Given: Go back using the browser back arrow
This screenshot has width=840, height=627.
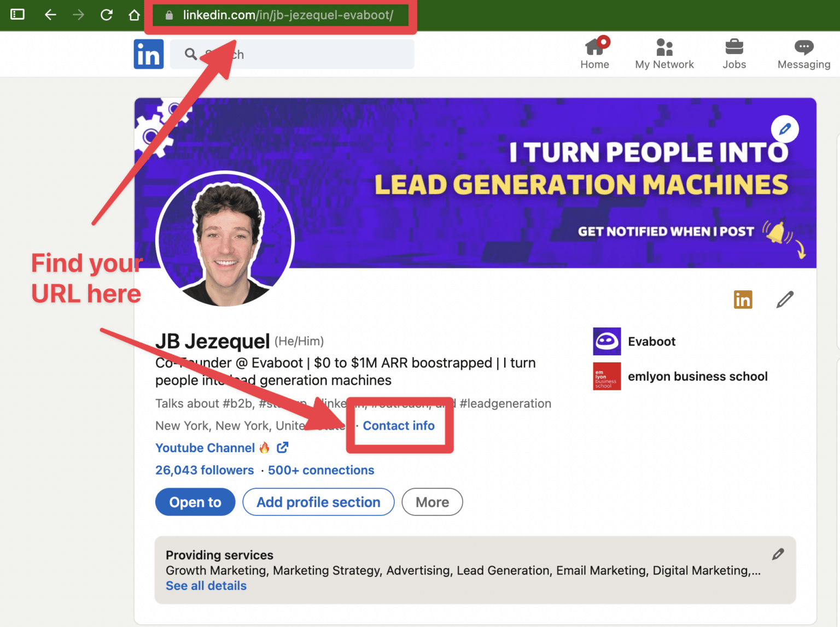Looking at the screenshot, I should point(50,15).
